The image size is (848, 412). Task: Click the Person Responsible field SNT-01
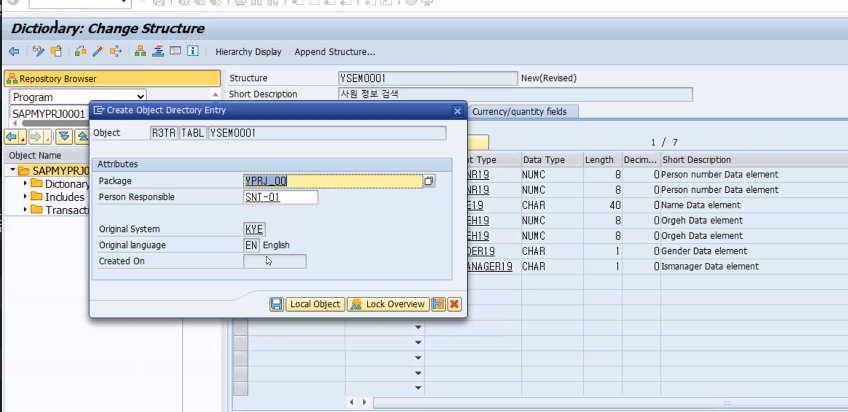click(281, 197)
